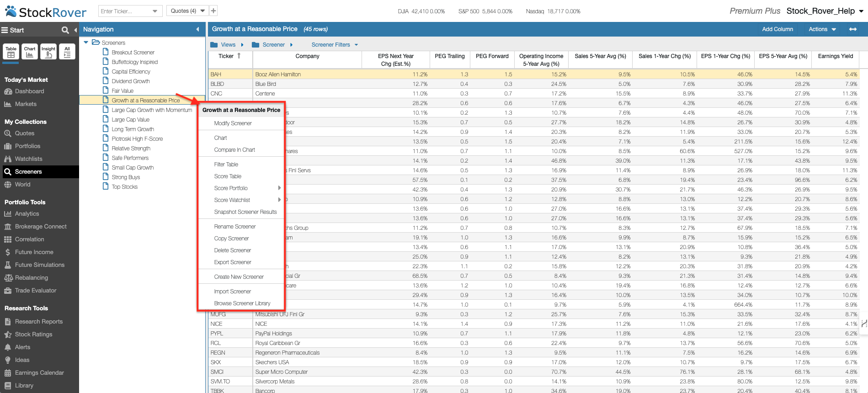This screenshot has height=393, width=868.
Task: Choose Modify Screener from context menu
Action: click(233, 123)
